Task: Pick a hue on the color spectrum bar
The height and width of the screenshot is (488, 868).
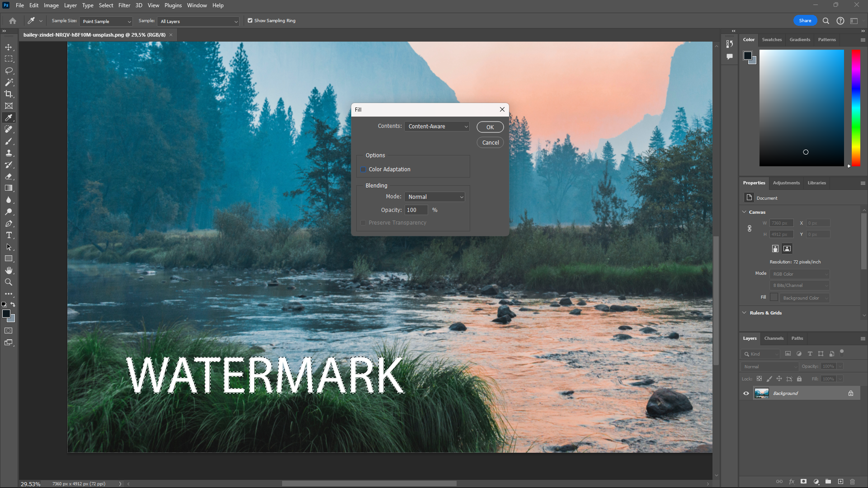Action: click(855, 108)
